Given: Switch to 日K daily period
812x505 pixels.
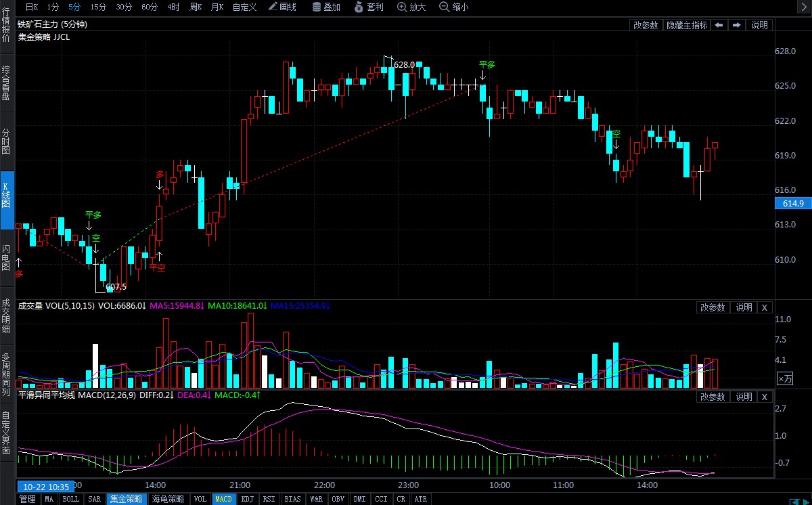Looking at the screenshot, I should (x=31, y=7).
